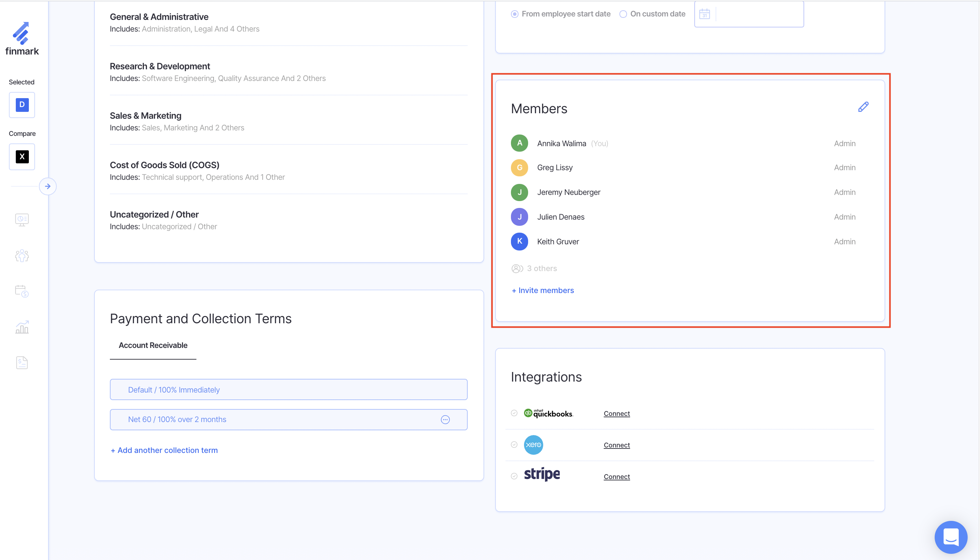This screenshot has width=980, height=560.
Task: Expand the sidebar with the arrow button
Action: pyautogui.click(x=48, y=187)
